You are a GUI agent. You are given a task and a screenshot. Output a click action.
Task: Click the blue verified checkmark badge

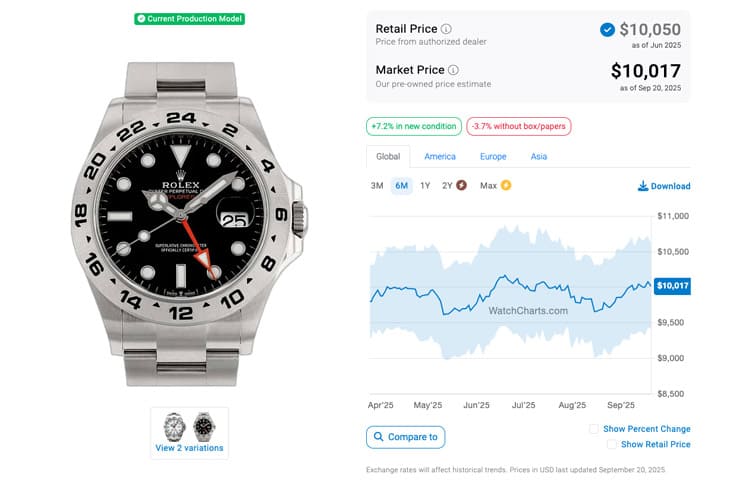point(607,30)
